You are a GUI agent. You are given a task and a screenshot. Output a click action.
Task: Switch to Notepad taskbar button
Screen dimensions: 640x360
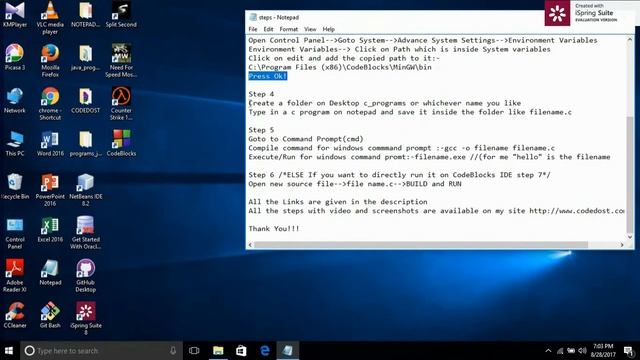pos(288,351)
